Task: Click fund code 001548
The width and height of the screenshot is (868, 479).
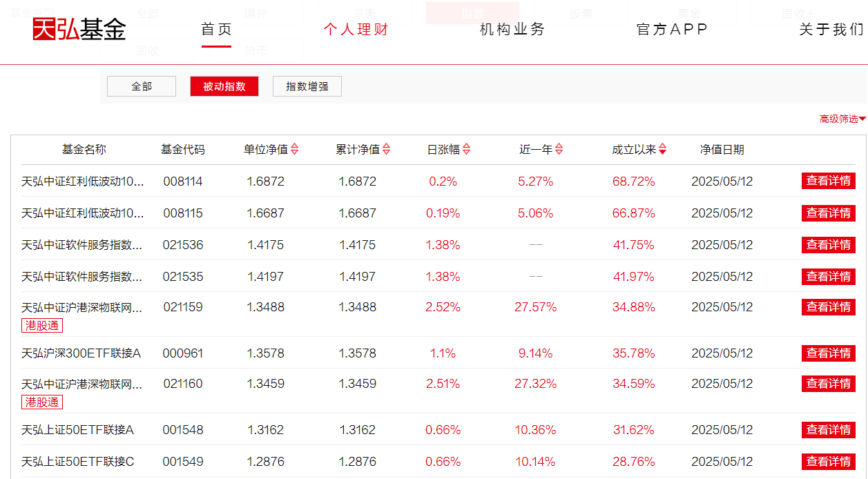Action: 183,430
